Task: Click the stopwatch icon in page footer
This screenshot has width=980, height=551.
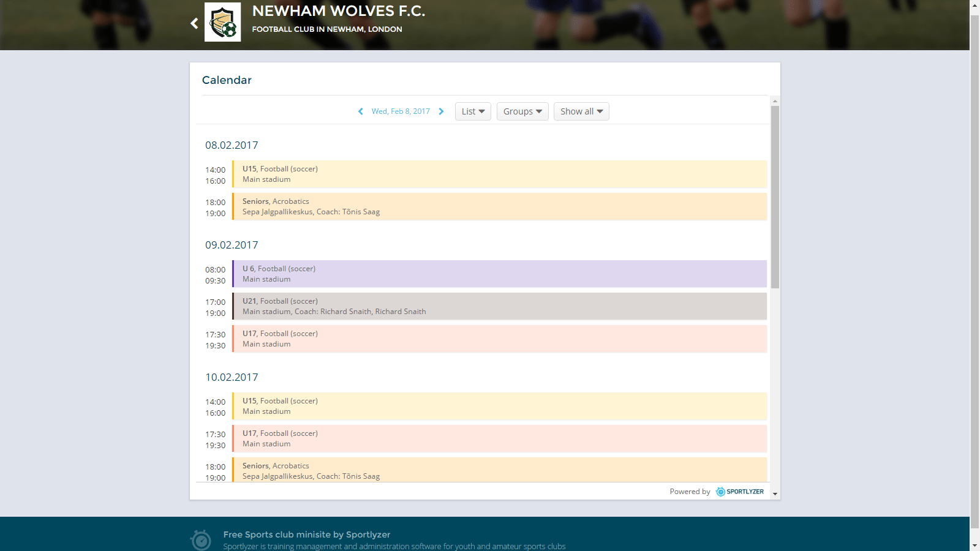Action: click(x=201, y=539)
